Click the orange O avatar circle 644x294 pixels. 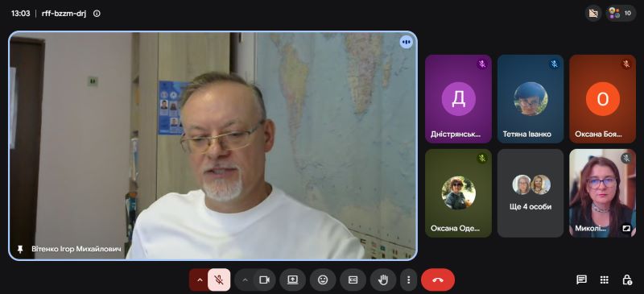tap(602, 99)
